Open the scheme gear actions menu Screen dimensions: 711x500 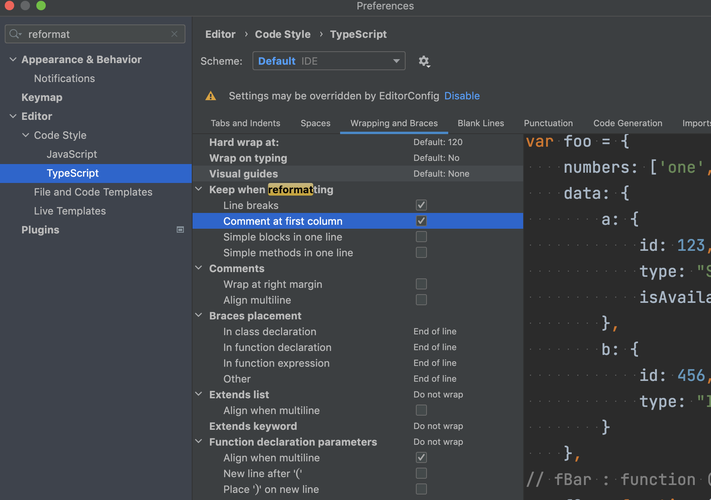[x=424, y=61]
